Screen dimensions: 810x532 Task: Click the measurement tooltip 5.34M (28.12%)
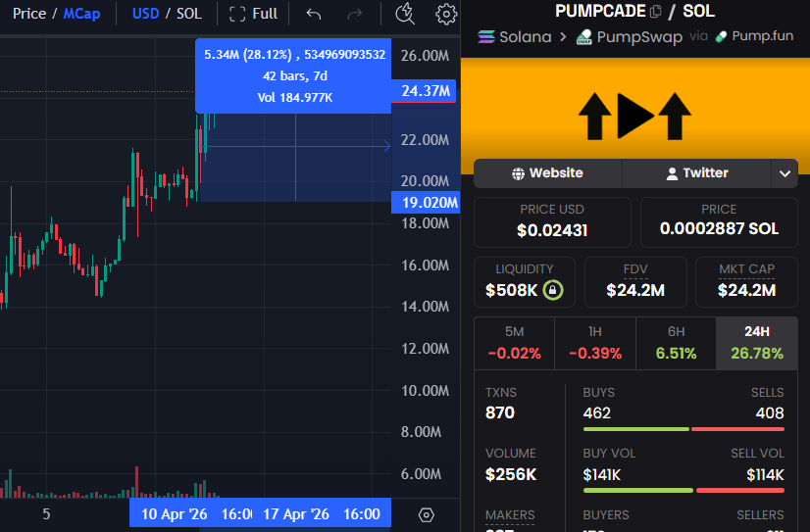(x=293, y=75)
